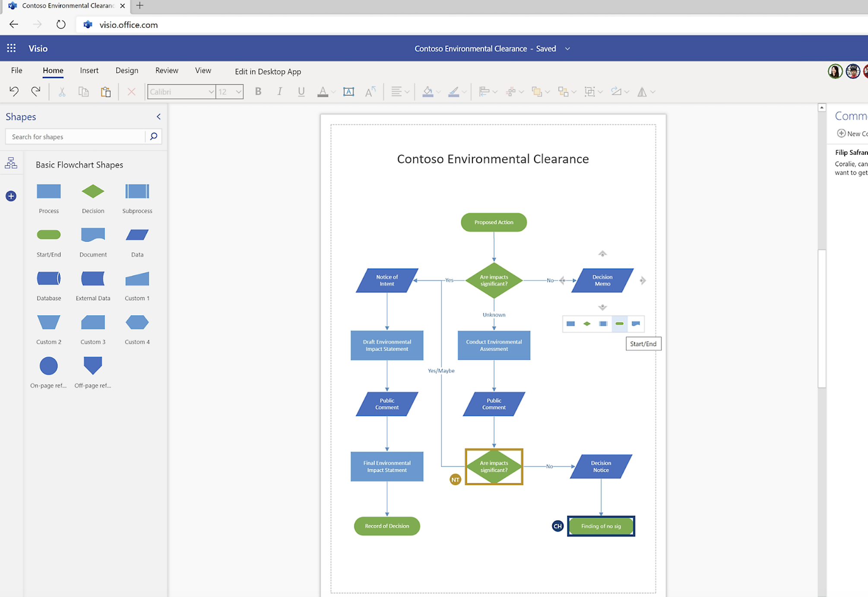Click the Text Box tool icon

(348, 92)
